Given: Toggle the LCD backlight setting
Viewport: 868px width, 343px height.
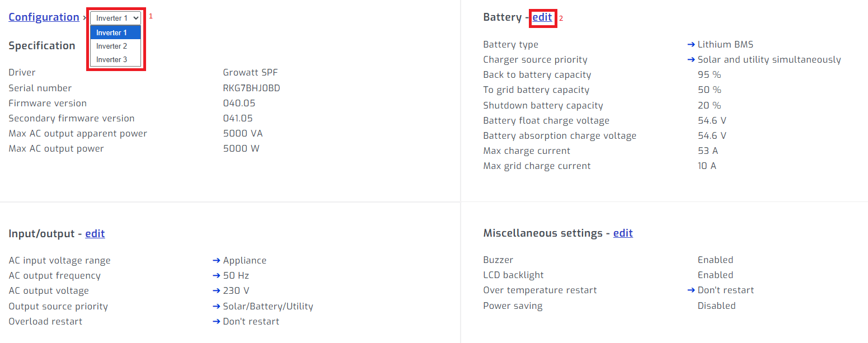Looking at the screenshot, I should (x=715, y=275).
